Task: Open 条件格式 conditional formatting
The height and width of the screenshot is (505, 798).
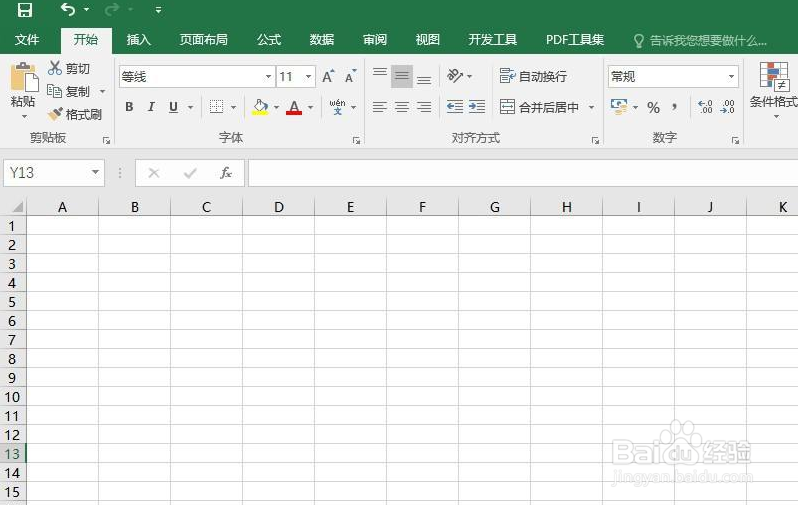Action: click(x=774, y=91)
